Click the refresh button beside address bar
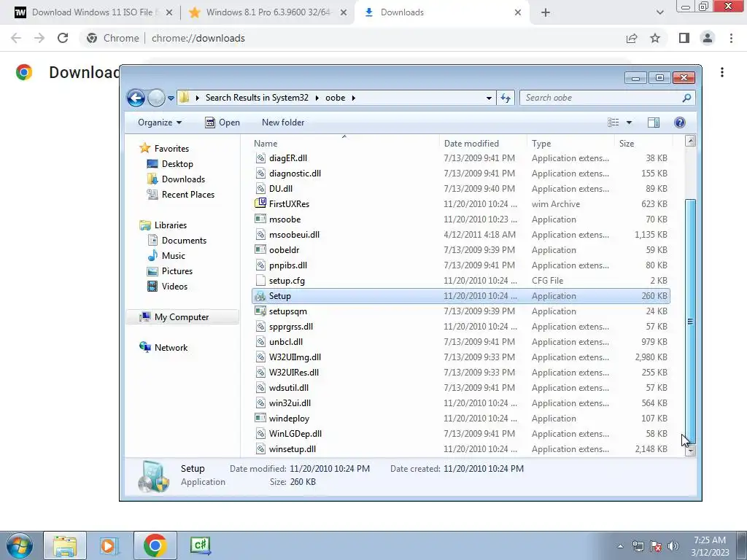The width and height of the screenshot is (747, 560). coord(506,98)
